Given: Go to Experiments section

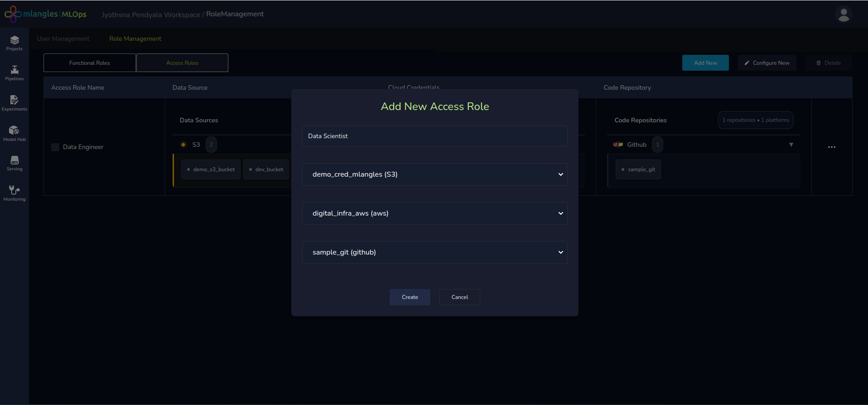Looking at the screenshot, I should coord(14,103).
